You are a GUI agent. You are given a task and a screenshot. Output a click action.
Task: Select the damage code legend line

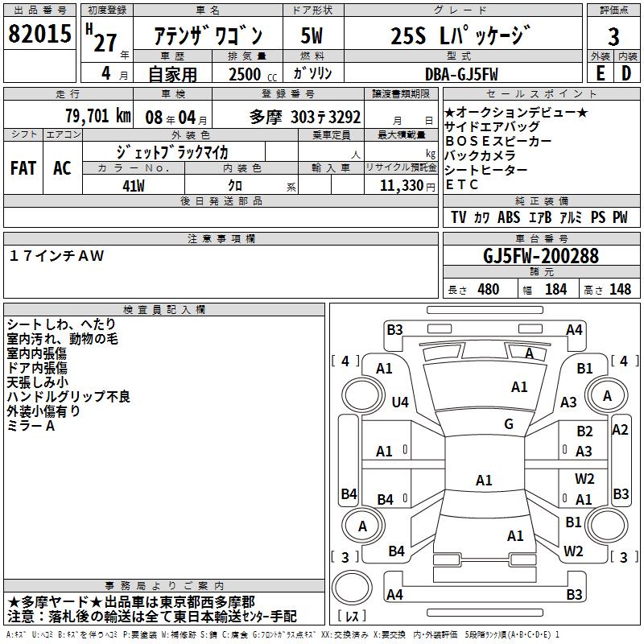(283, 634)
